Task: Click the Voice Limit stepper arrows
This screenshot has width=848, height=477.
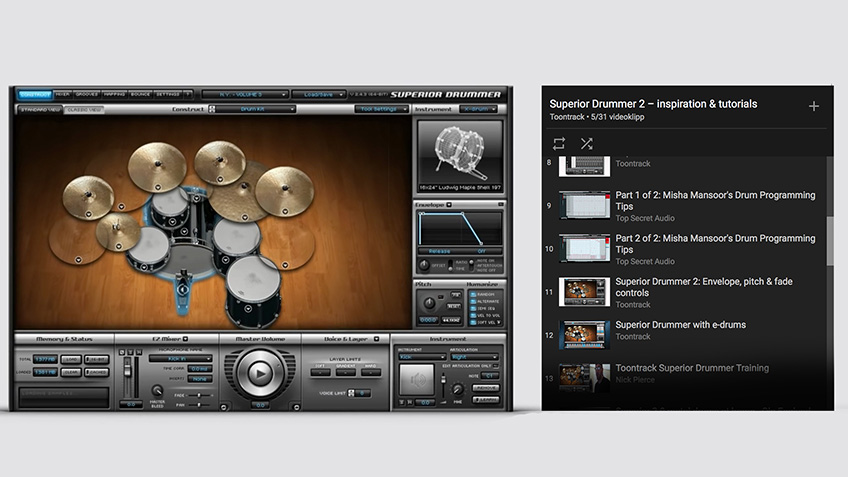Action: [x=351, y=393]
